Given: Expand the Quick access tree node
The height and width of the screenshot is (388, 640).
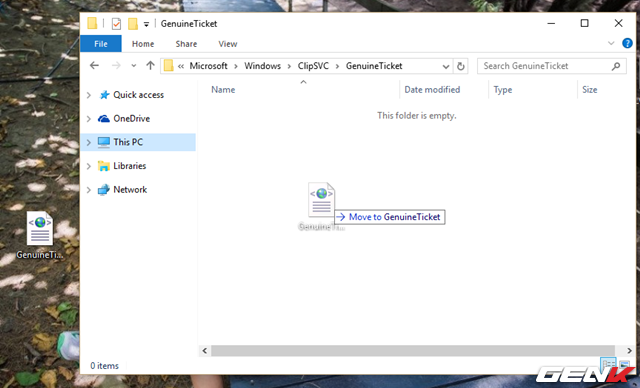Looking at the screenshot, I should [89, 95].
